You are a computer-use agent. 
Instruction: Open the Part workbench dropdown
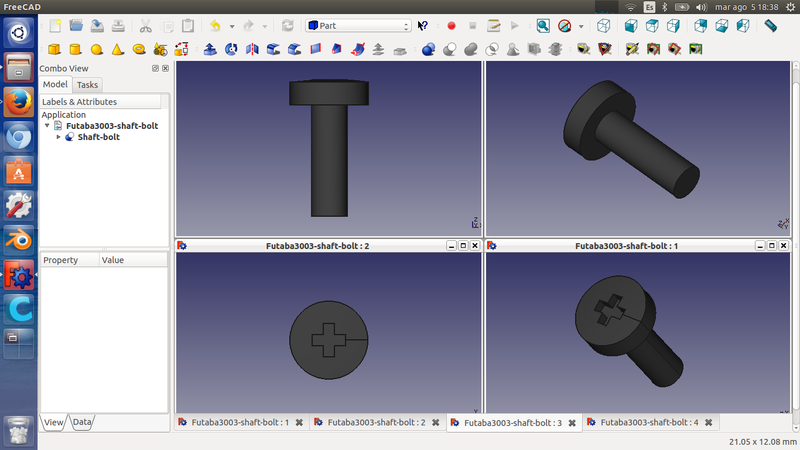pos(358,25)
